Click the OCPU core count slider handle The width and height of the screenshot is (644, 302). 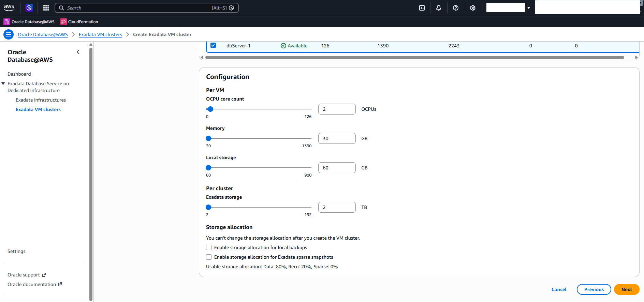tap(210, 109)
